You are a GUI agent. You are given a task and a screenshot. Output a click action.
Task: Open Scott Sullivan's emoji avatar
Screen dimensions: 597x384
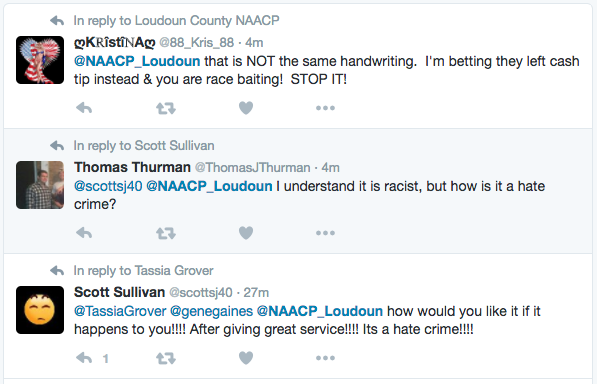tap(40, 310)
